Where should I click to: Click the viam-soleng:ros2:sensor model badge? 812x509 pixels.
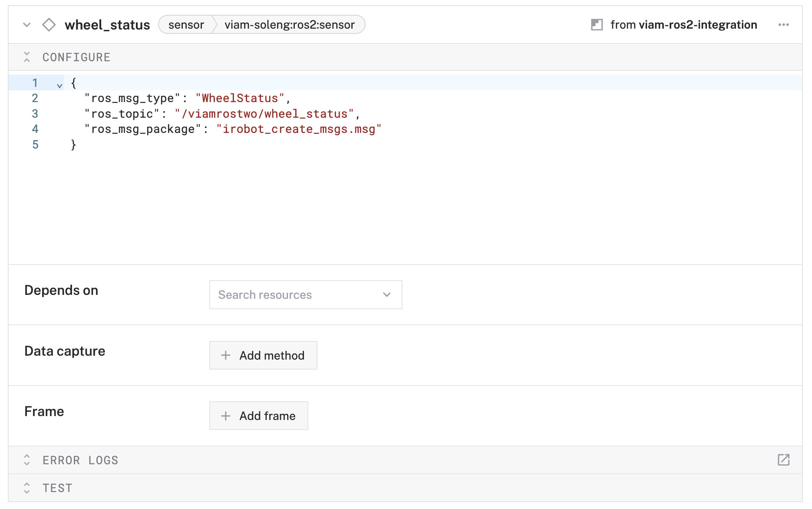[290, 25]
